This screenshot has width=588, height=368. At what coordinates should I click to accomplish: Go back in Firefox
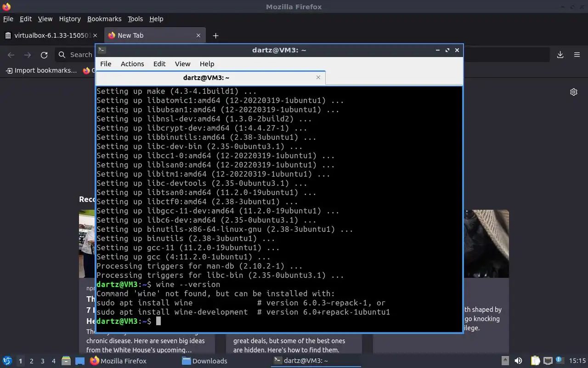tap(11, 55)
